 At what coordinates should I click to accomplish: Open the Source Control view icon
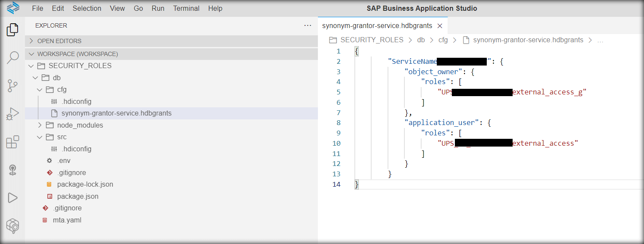[x=12, y=86]
